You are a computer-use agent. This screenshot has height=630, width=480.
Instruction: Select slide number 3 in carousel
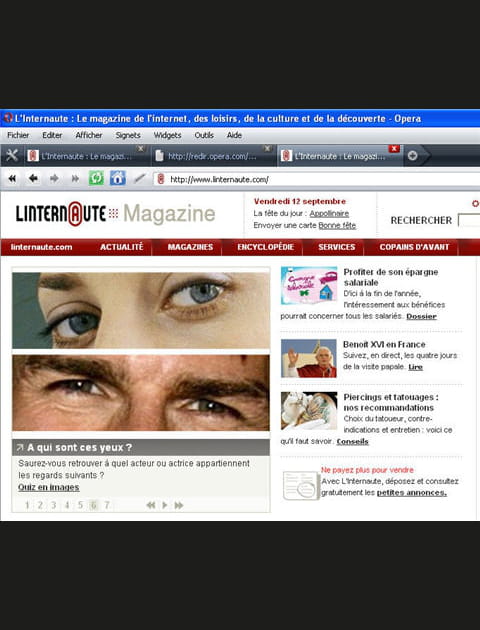(x=53, y=505)
